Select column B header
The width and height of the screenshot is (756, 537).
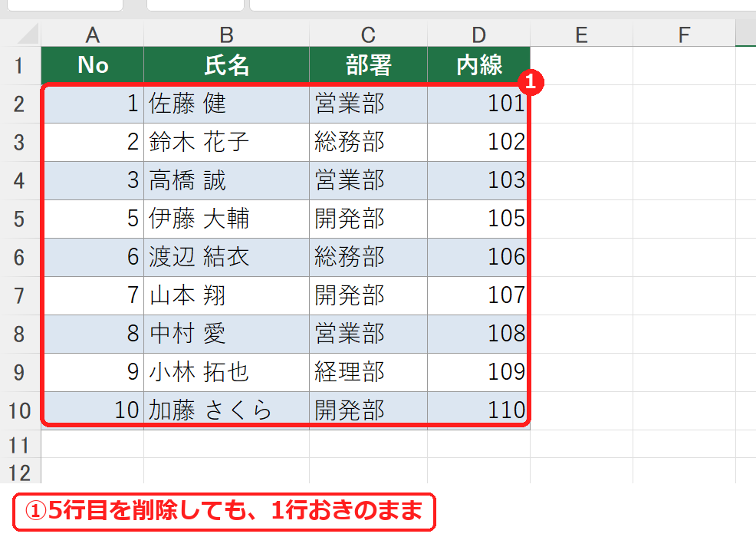(227, 35)
